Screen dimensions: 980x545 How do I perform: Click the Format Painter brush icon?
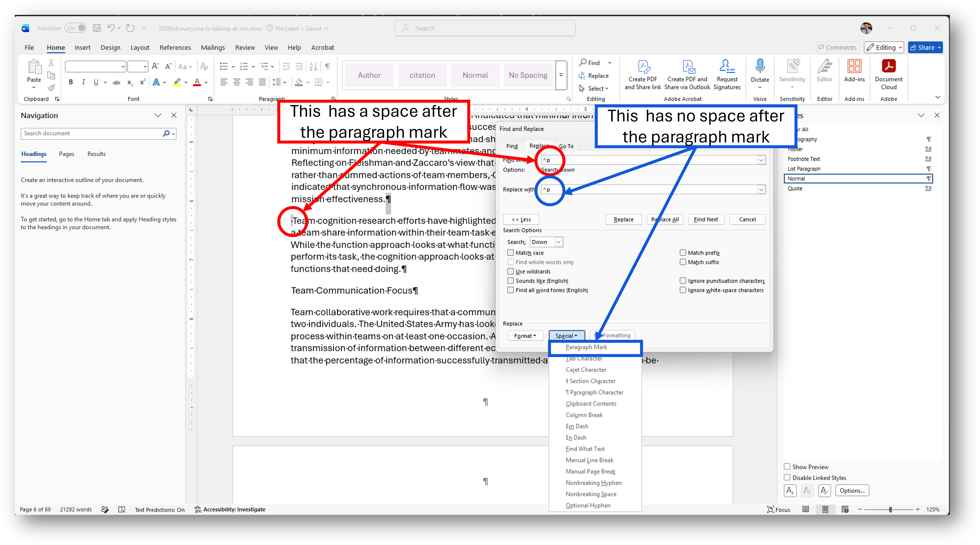51,88
